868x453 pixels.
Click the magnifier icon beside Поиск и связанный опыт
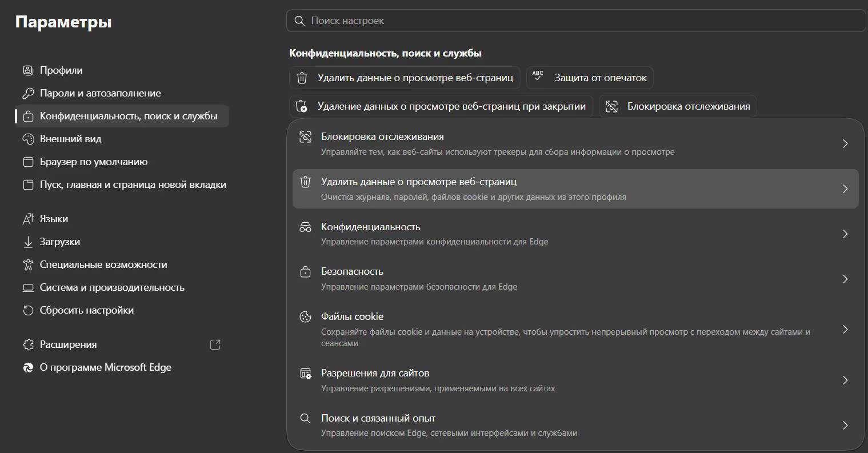coord(305,418)
